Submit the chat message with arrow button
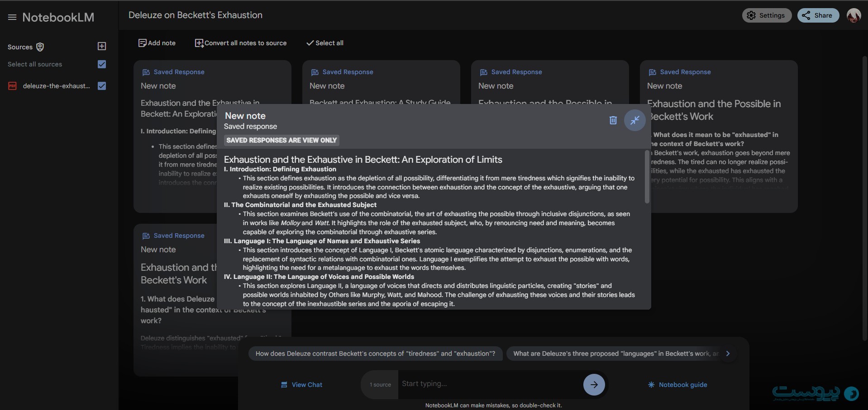This screenshot has width=868, height=410. (x=594, y=385)
